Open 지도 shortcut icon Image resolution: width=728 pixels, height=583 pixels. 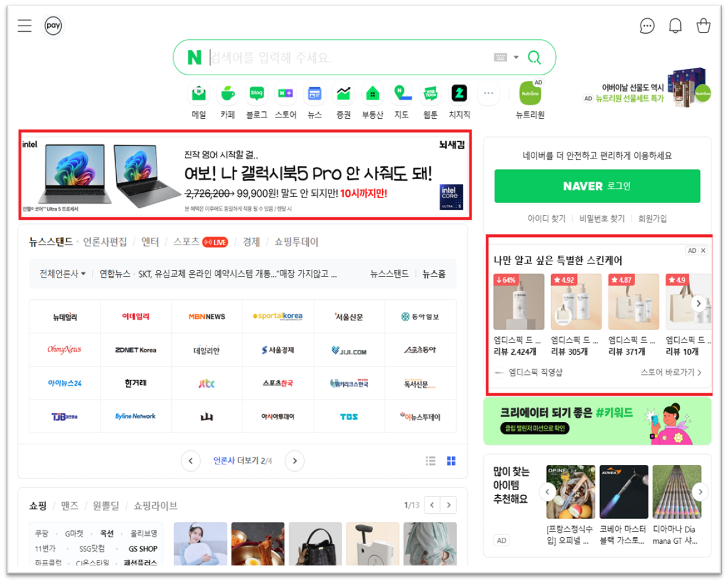(x=401, y=94)
